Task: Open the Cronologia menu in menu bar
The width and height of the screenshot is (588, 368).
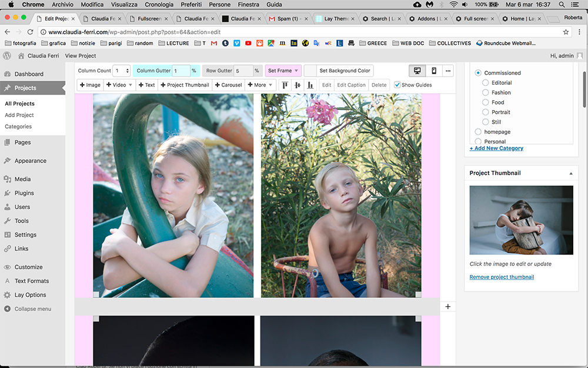Action: (159, 4)
